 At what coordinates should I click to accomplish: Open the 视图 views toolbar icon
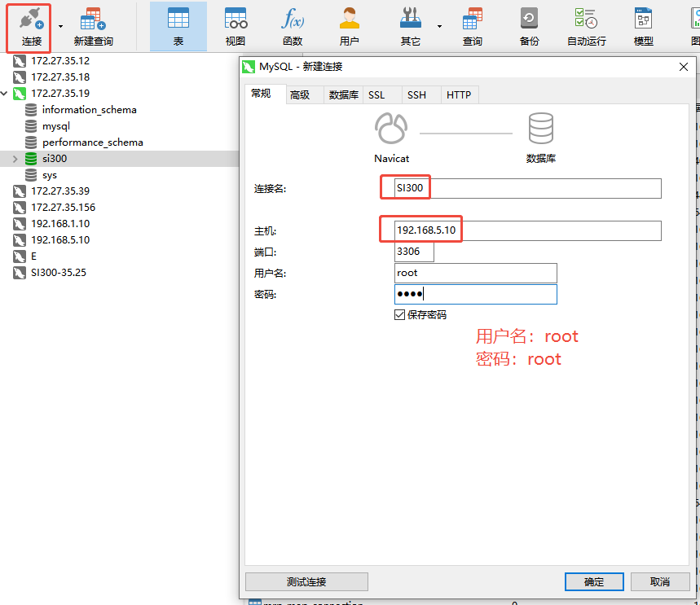click(236, 27)
